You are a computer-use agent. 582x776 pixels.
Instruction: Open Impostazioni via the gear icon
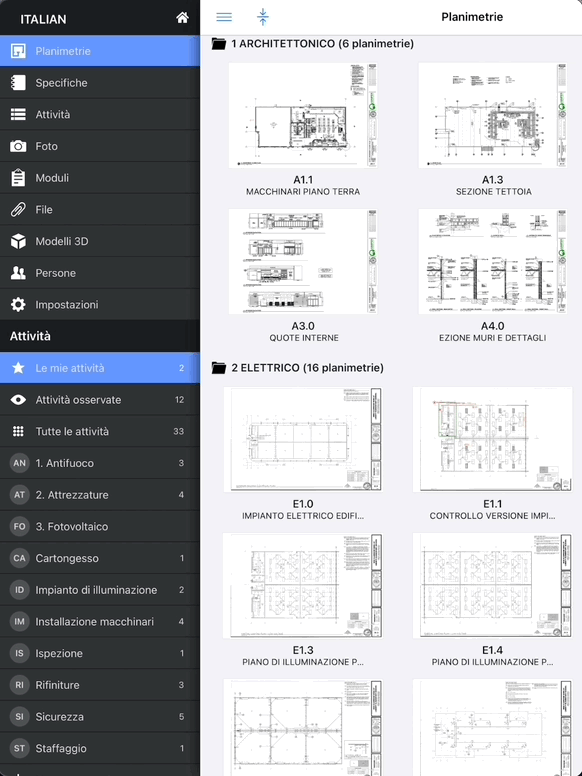pos(18,304)
